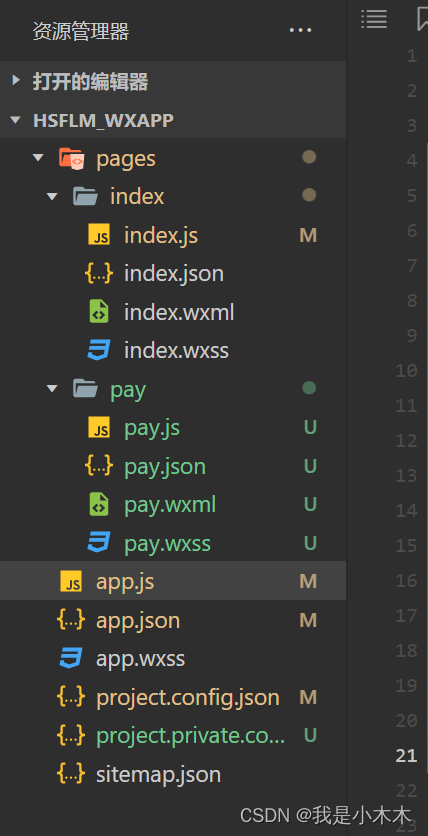Select the index folder name
This screenshot has height=836, width=428.
point(137,197)
